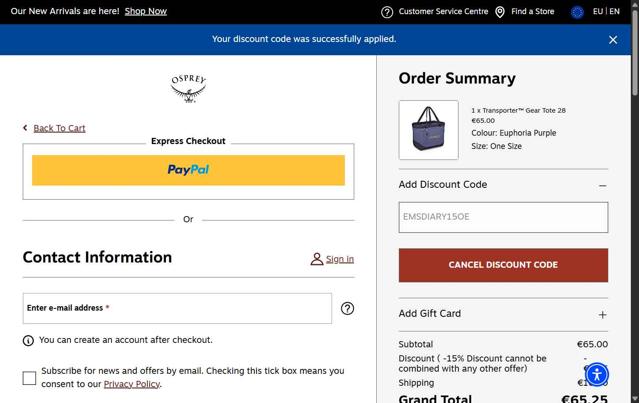Viewport: 639px width, 403px height.
Task: Click the Find a Store location pin
Action: pyautogui.click(x=500, y=12)
